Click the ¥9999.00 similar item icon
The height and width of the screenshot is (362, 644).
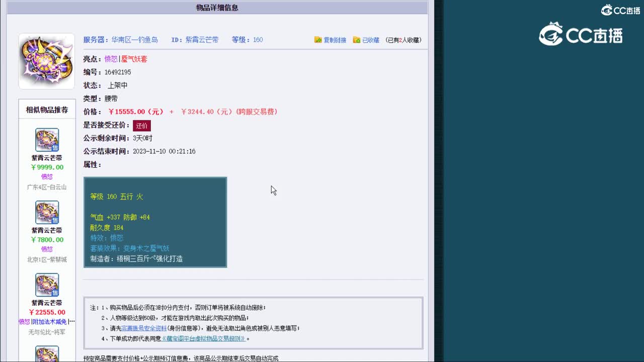(x=47, y=139)
